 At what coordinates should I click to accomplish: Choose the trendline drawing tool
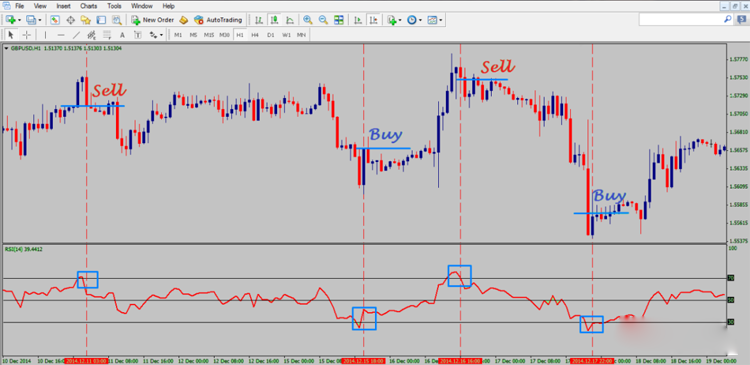click(76, 35)
